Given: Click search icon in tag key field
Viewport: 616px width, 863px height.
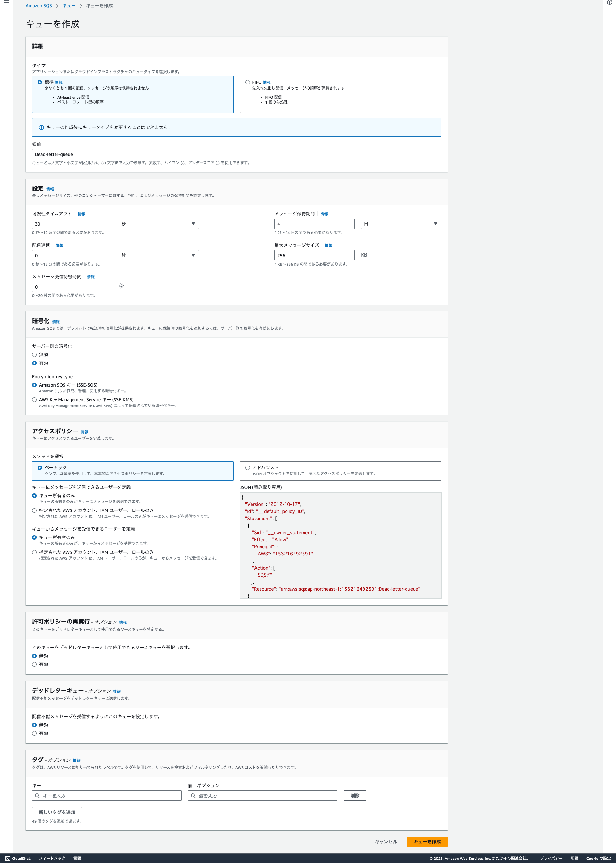Looking at the screenshot, I should pos(37,796).
